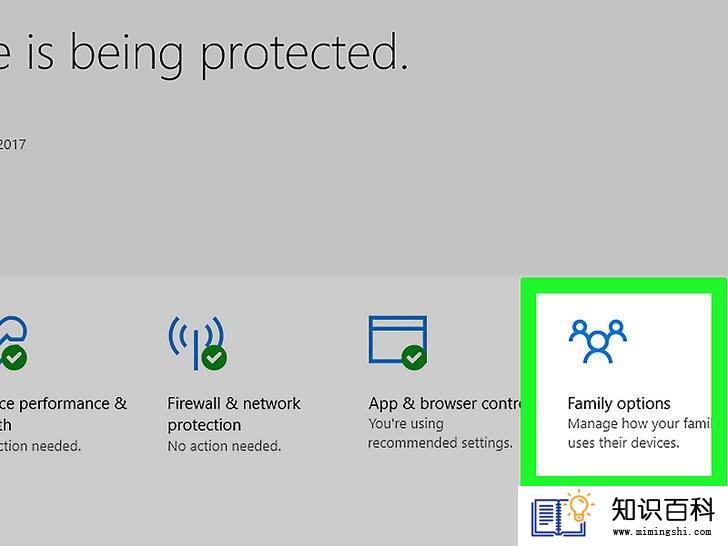This screenshot has height=546, width=728.
Task: Open Family options title
Action: (619, 403)
